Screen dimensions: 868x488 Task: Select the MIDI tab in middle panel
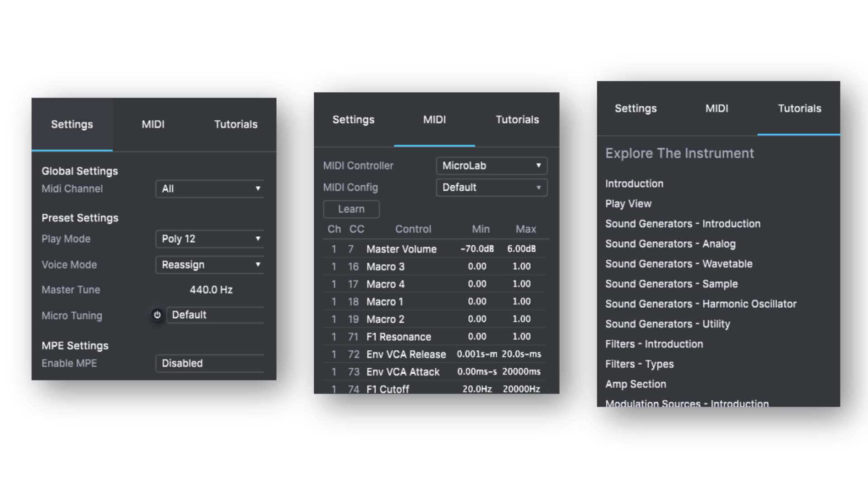[x=434, y=120]
